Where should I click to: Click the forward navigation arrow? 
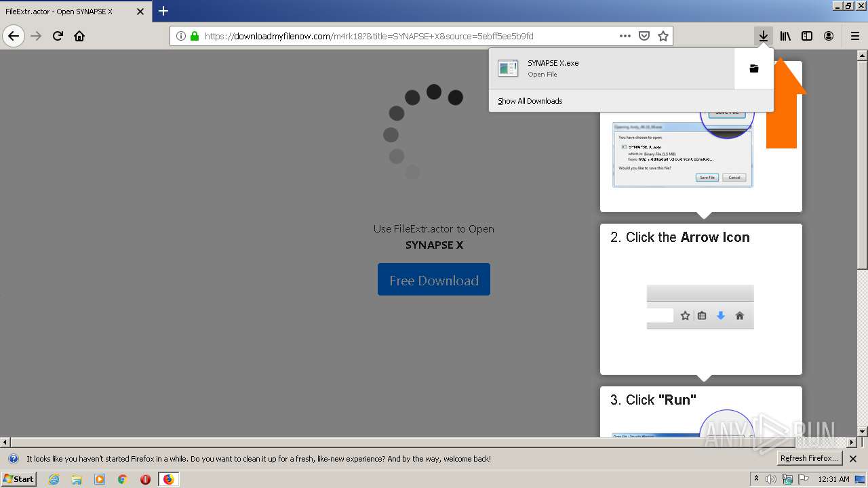(37, 36)
